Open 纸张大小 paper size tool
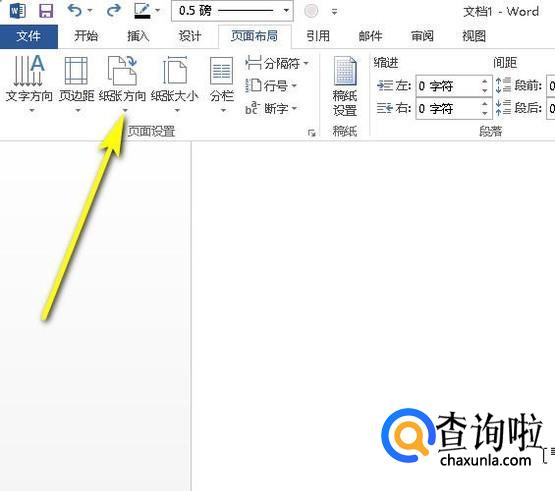 (175, 84)
